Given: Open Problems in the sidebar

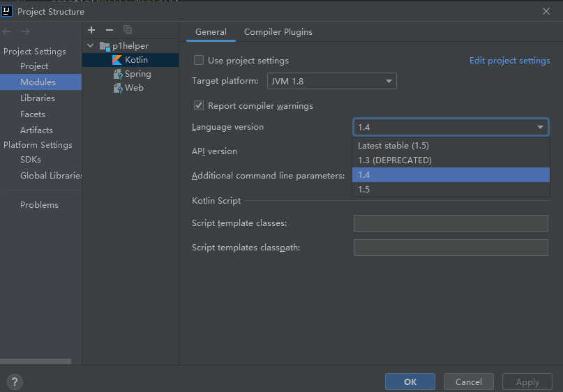Looking at the screenshot, I should (39, 204).
